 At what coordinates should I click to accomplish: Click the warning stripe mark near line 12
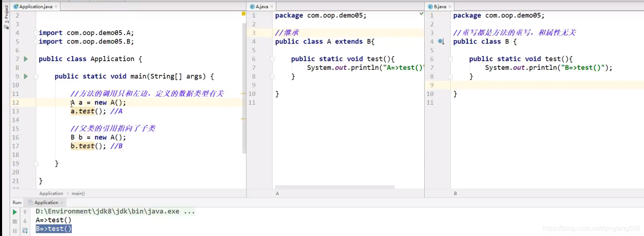click(243, 94)
